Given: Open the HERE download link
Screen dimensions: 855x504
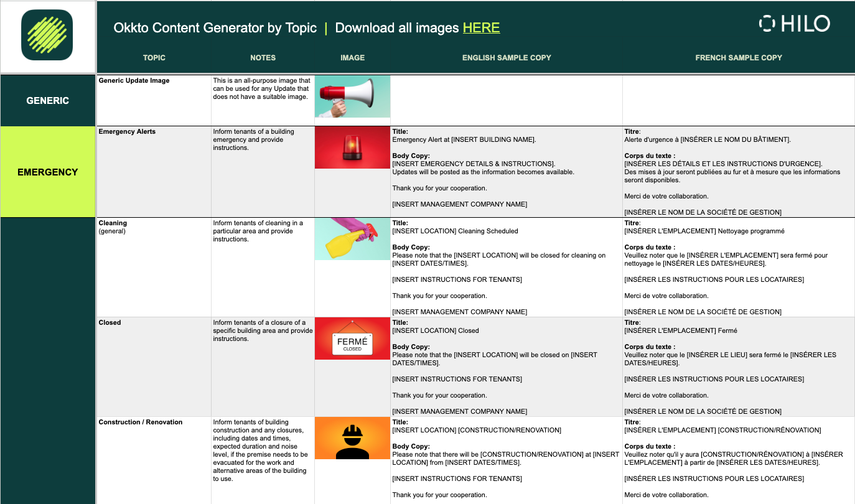Looking at the screenshot, I should 481,28.
